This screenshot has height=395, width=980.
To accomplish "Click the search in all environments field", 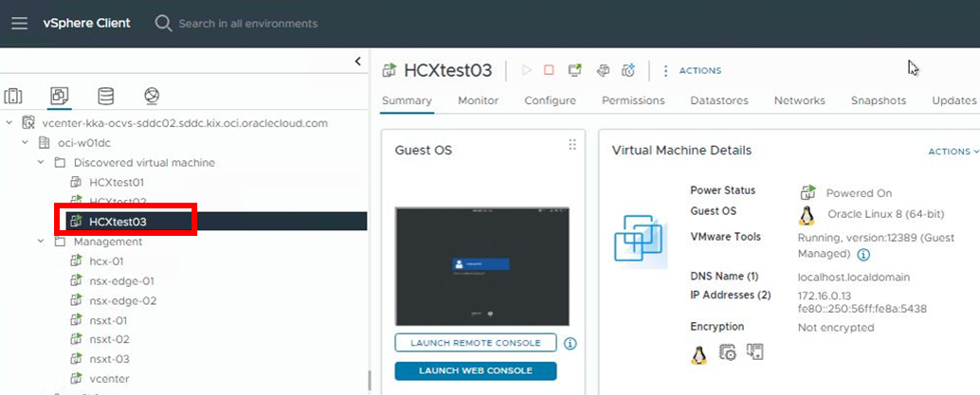I will click(x=248, y=23).
